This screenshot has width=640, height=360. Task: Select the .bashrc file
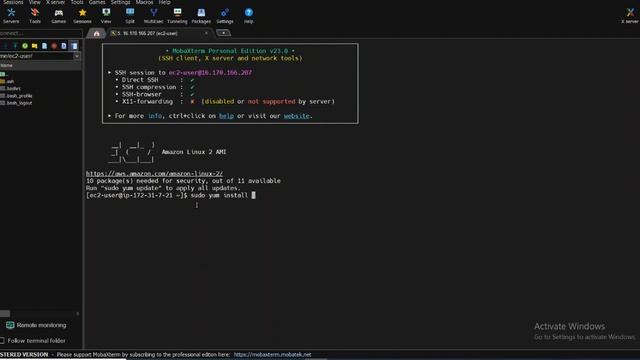pos(11,89)
